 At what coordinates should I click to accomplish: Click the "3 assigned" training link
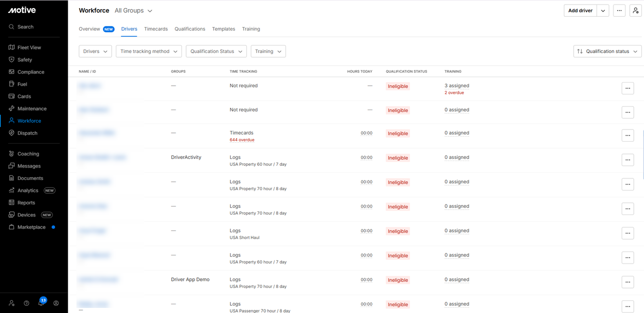point(457,86)
